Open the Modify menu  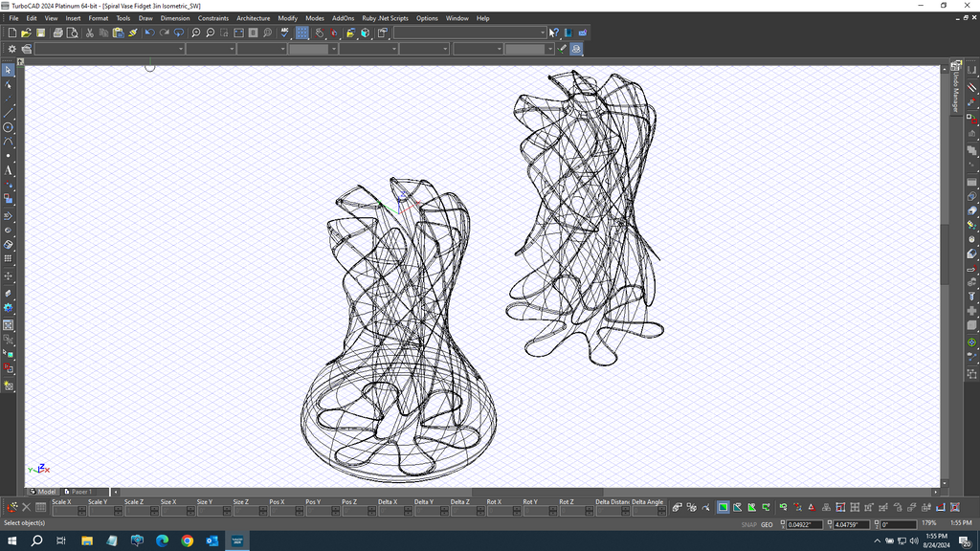click(x=287, y=18)
